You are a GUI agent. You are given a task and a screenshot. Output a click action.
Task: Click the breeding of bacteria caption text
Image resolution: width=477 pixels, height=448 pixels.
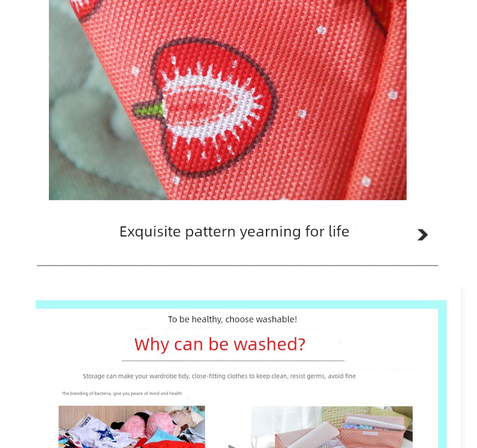click(122, 393)
